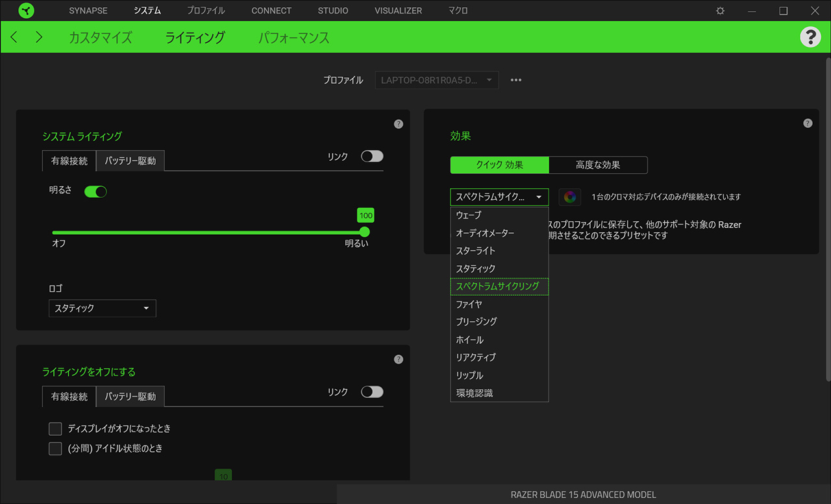The width and height of the screenshot is (831, 504).
Task: Click the Razer logo icon
Action: click(26, 10)
